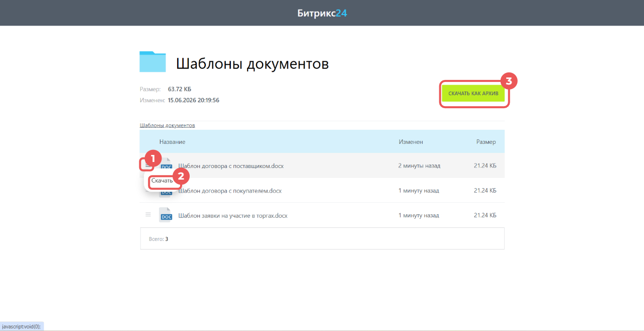Click the folder size value 63.72 КБ

[x=180, y=89]
